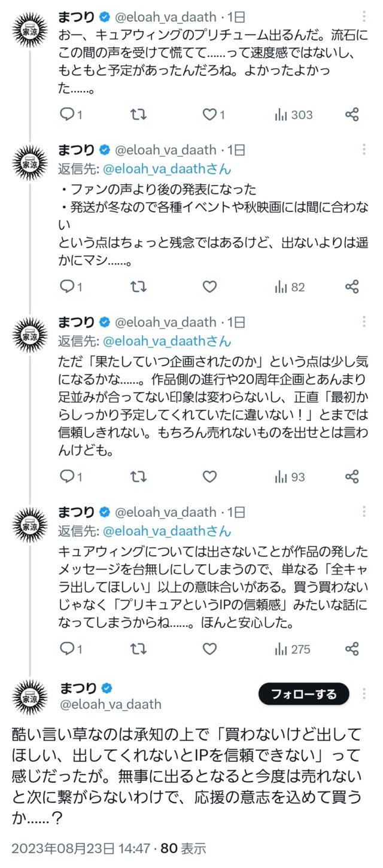Open @eloah_va_daathさん reply link in second tweet

(x=167, y=169)
